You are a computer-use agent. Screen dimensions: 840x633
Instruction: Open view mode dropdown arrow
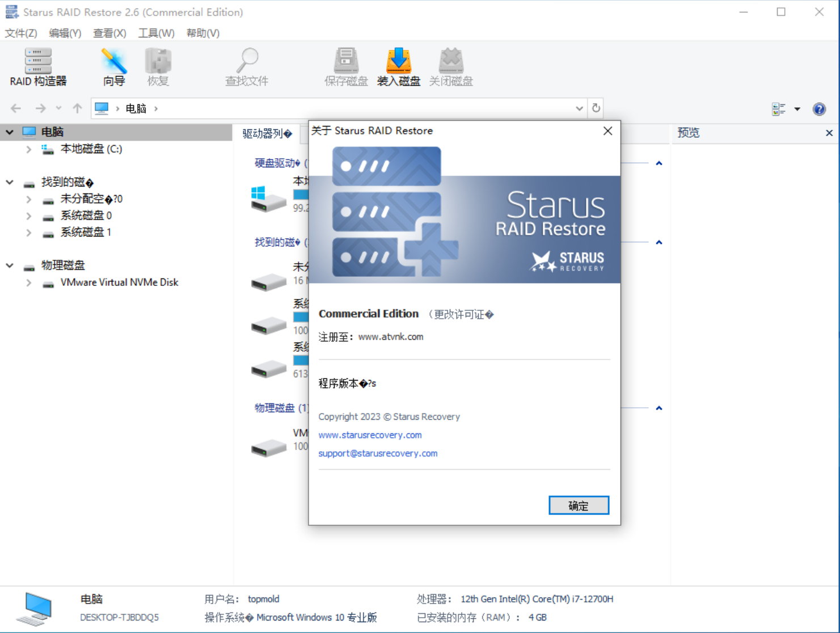coord(797,109)
